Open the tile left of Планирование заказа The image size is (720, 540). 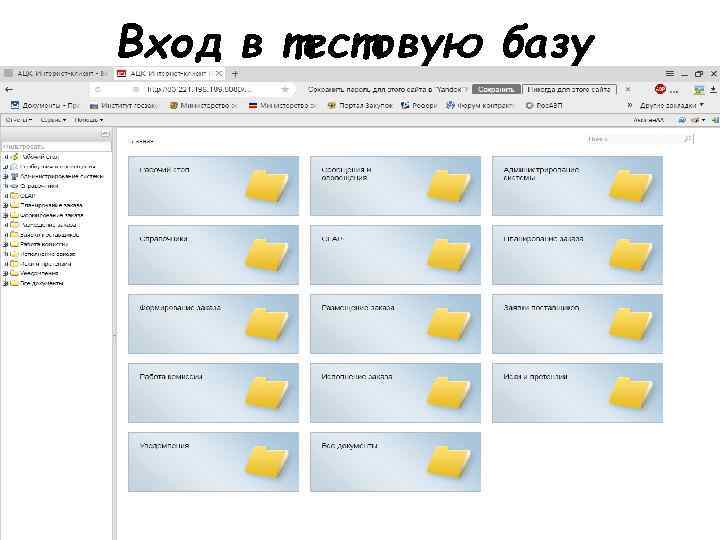pos(395,255)
